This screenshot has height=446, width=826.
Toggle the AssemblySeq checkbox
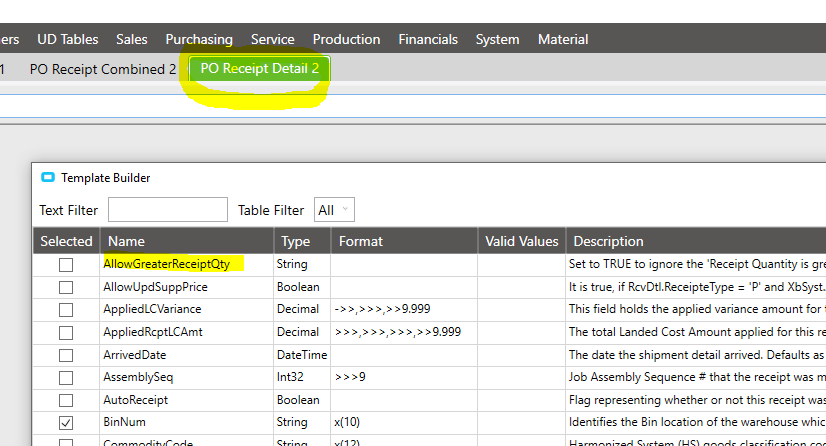(x=66, y=378)
